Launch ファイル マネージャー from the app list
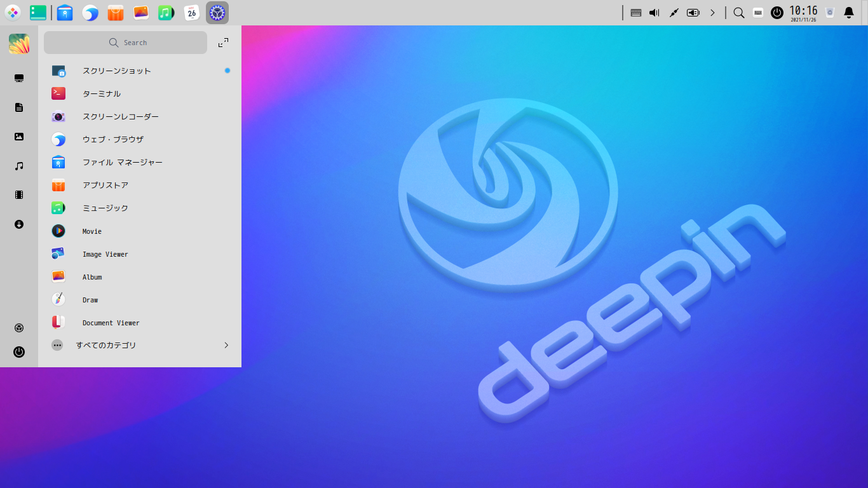 (x=140, y=162)
